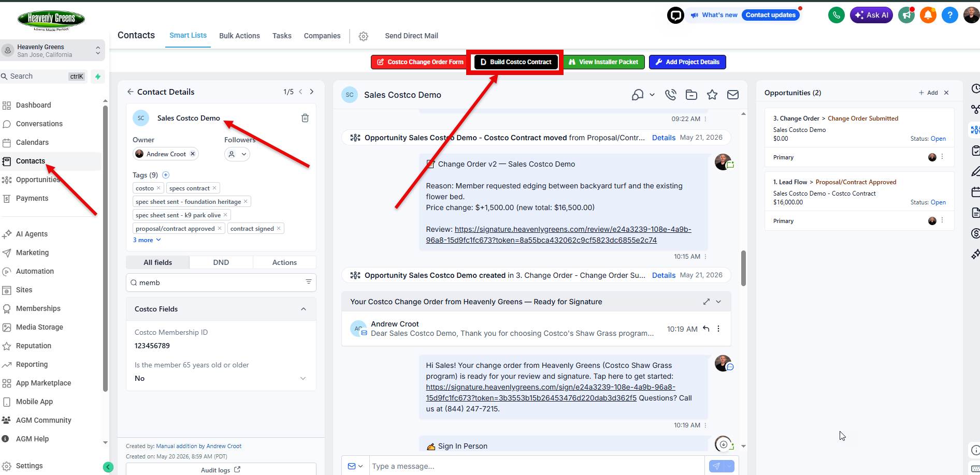Click the green lightning quick actions icon
Image resolution: width=980 pixels, height=475 pixels.
98,77
